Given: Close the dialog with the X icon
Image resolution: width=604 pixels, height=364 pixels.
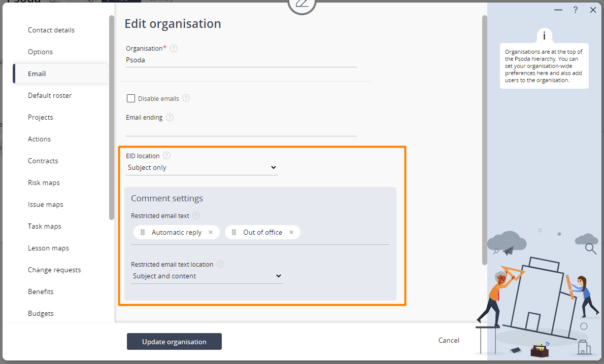Looking at the screenshot, I should [x=593, y=10].
